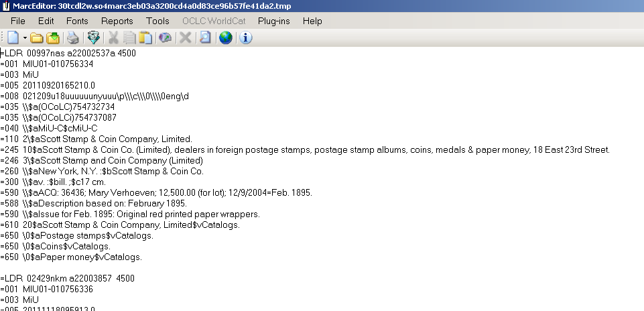Viewport: 644px width, 311px height.
Task: Click the =245 title field line
Action: [x=305, y=150]
